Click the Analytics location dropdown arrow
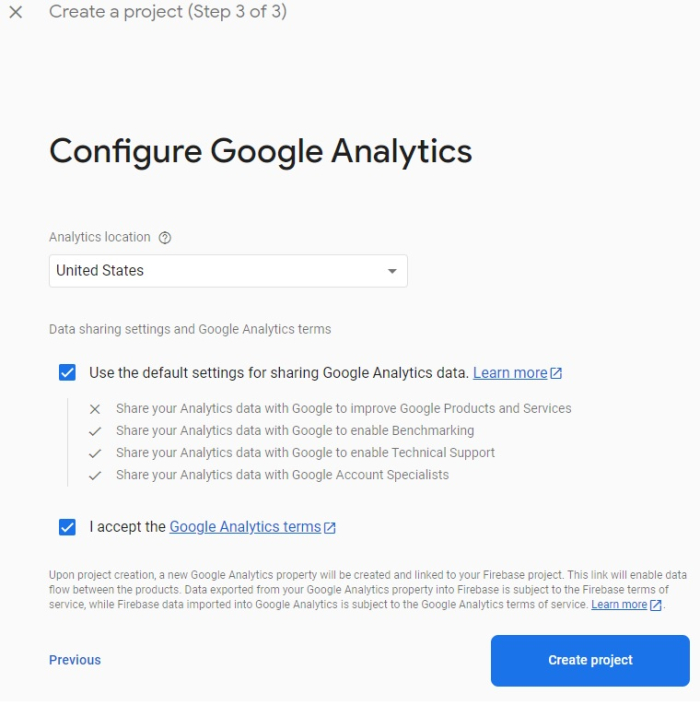 coord(392,271)
